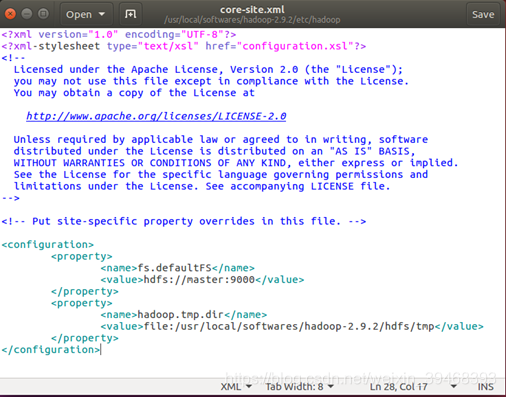Image resolution: width=506 pixels, height=397 pixels.
Task: Click the opening <configuration> tag
Action: [48, 245]
